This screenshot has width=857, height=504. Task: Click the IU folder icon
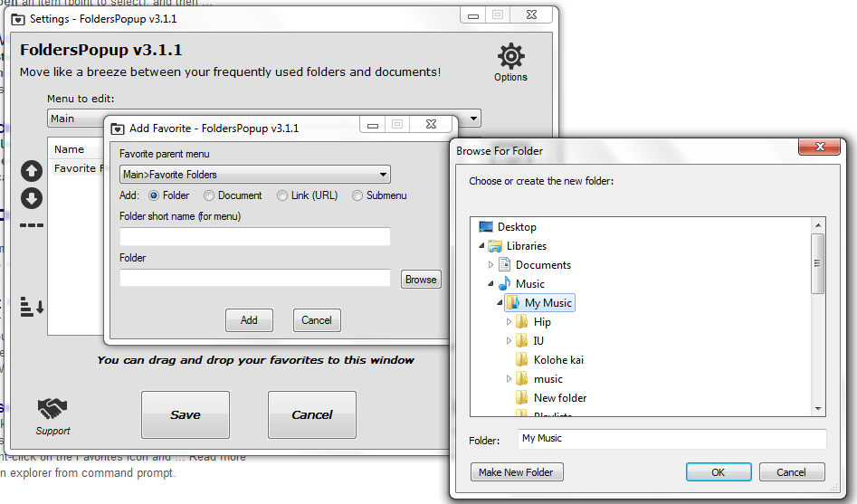(522, 340)
